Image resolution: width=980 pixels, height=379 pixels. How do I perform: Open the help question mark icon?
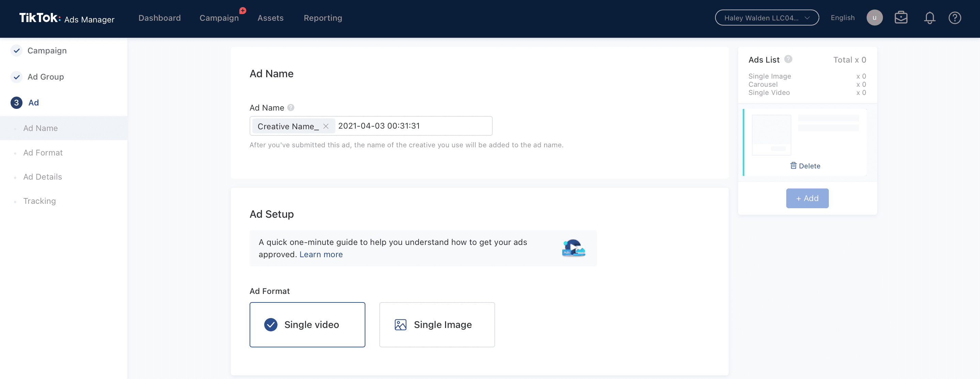954,18
